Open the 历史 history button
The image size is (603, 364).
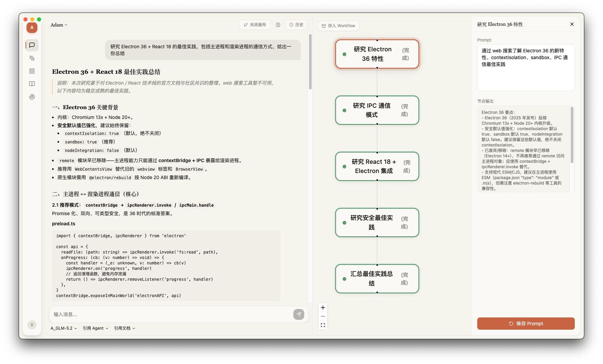[x=296, y=25]
